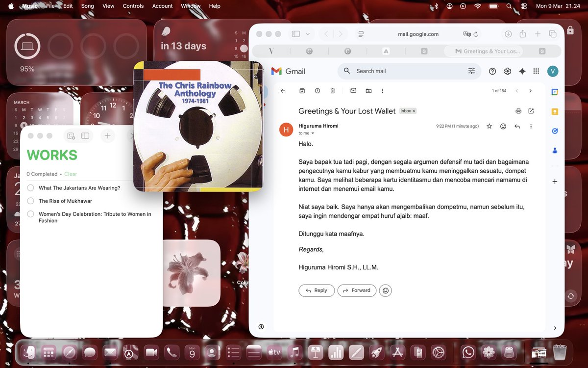
Task: Hide the Gmail side panel chevron
Action: pos(555,328)
